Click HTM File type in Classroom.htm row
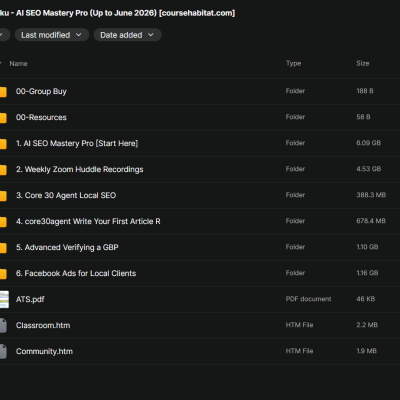Screen dimensions: 400x400 pyautogui.click(x=299, y=325)
